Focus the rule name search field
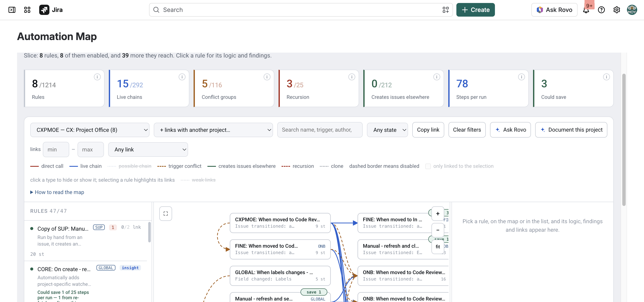 click(320, 130)
